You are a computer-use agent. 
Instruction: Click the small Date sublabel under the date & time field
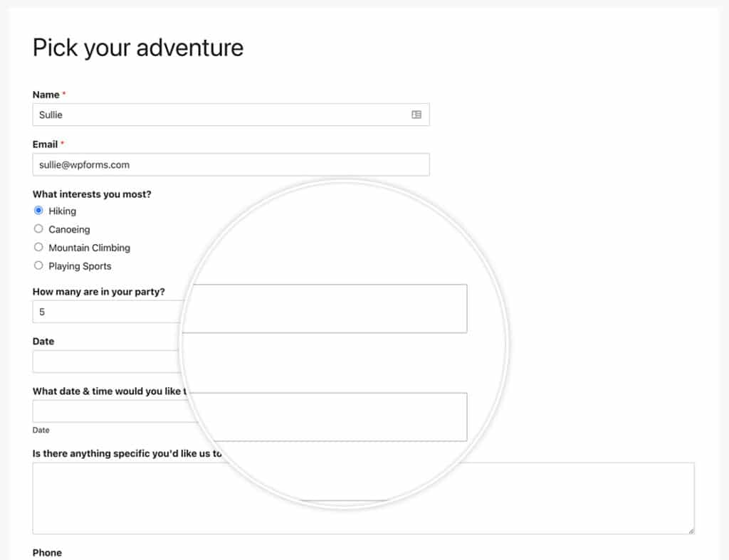pyautogui.click(x=41, y=430)
